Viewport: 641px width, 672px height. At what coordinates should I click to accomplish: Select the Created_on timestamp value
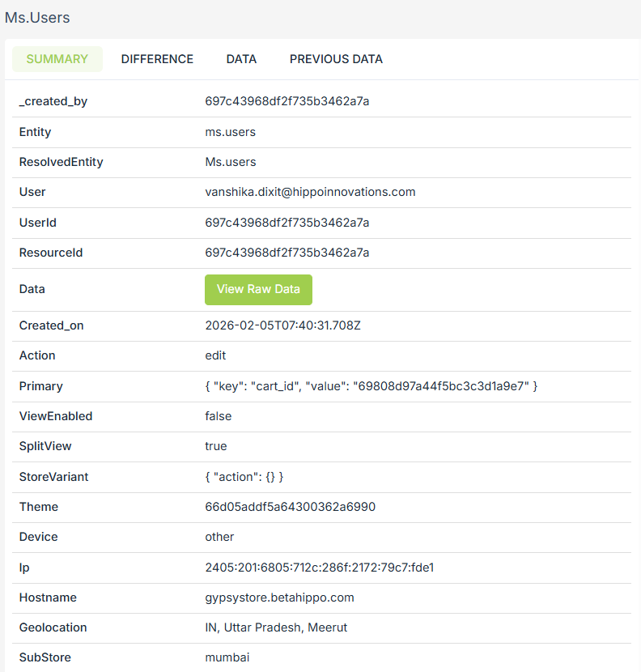[x=282, y=325]
